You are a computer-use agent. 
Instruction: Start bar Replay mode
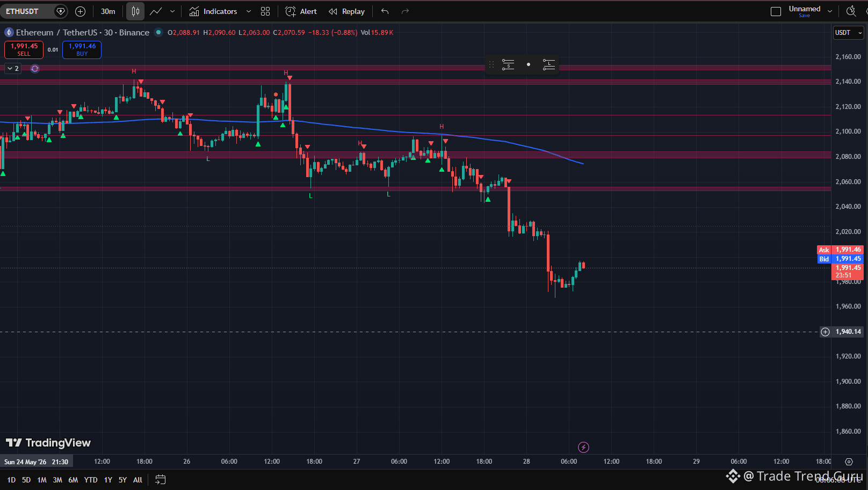(x=347, y=11)
